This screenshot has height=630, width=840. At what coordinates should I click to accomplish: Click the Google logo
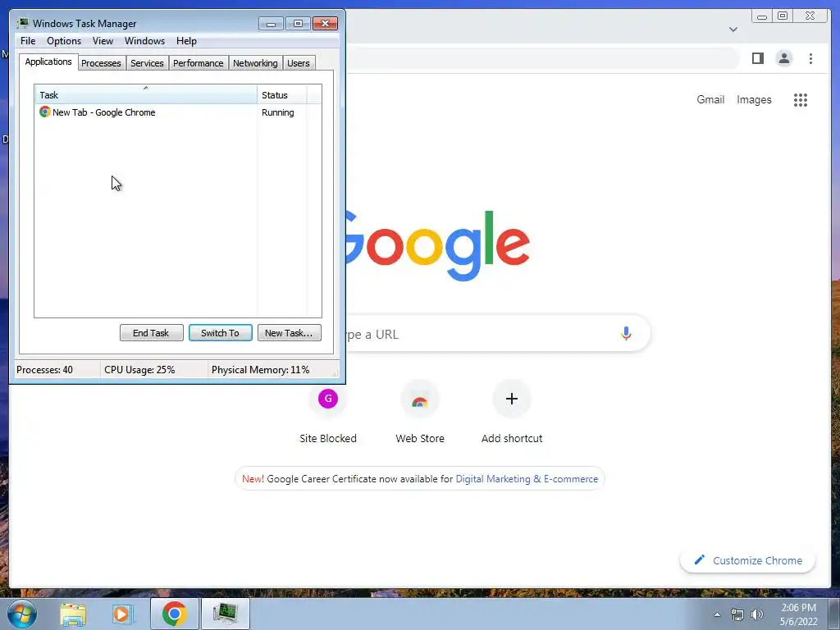point(438,246)
